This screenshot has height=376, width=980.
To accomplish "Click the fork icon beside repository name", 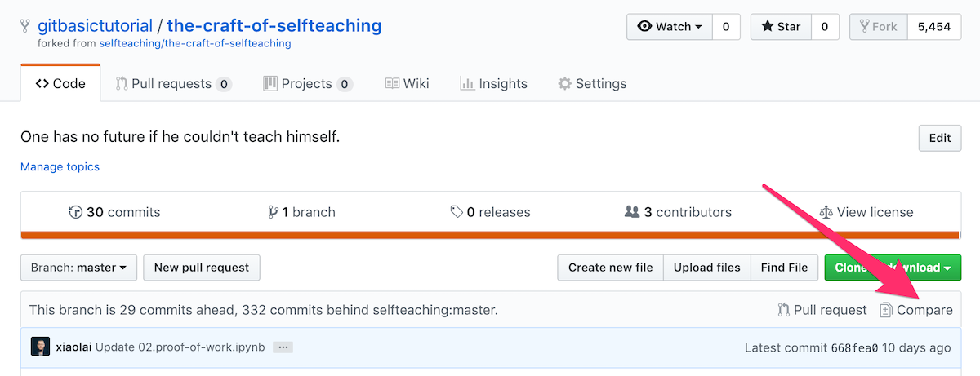I will [26, 26].
